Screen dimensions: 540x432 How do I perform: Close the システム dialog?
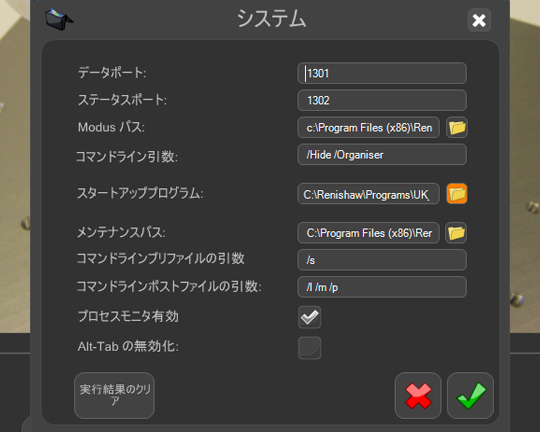[x=479, y=20]
